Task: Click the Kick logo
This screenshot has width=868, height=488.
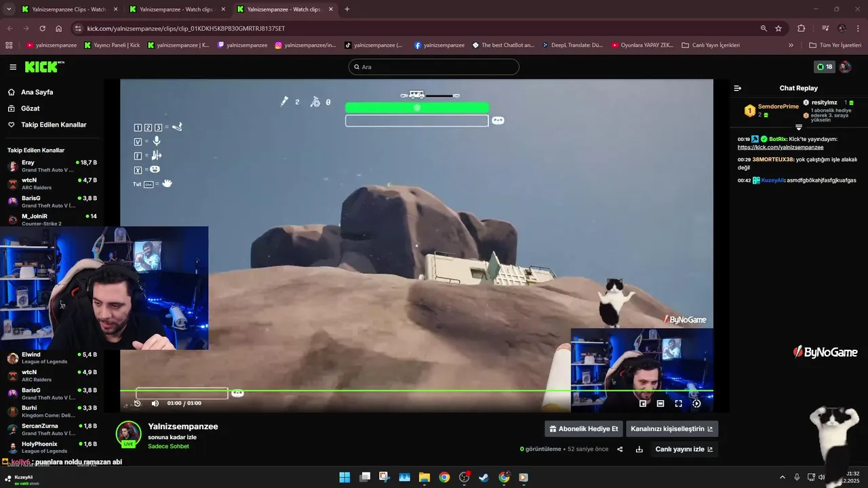Action: (44, 67)
